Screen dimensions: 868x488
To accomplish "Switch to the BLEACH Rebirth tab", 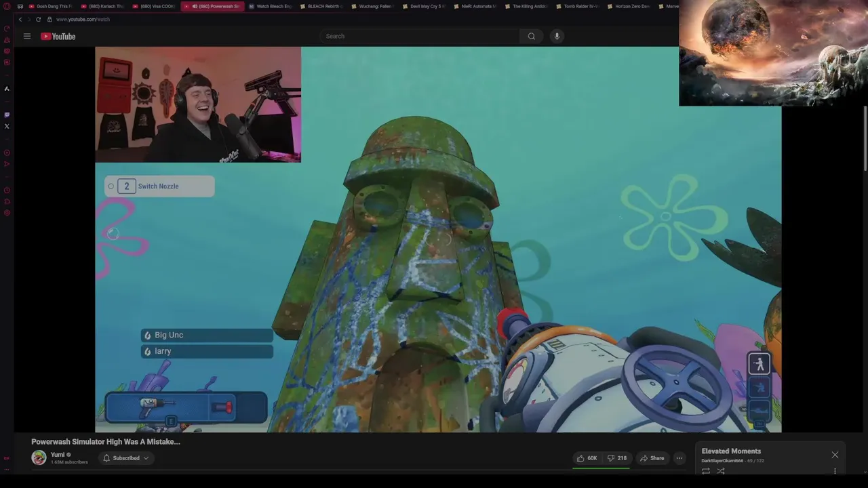I will coord(321,6).
